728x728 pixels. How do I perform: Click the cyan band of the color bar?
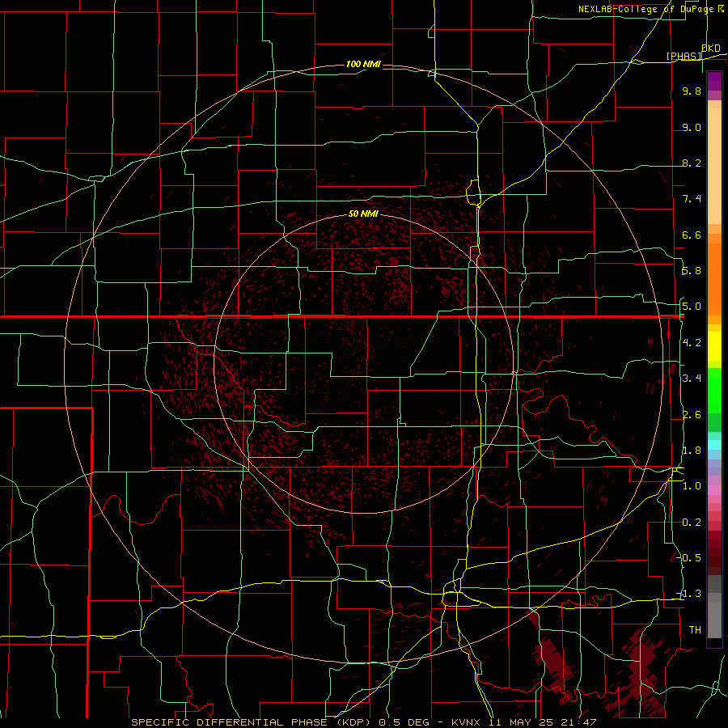pyautogui.click(x=714, y=445)
